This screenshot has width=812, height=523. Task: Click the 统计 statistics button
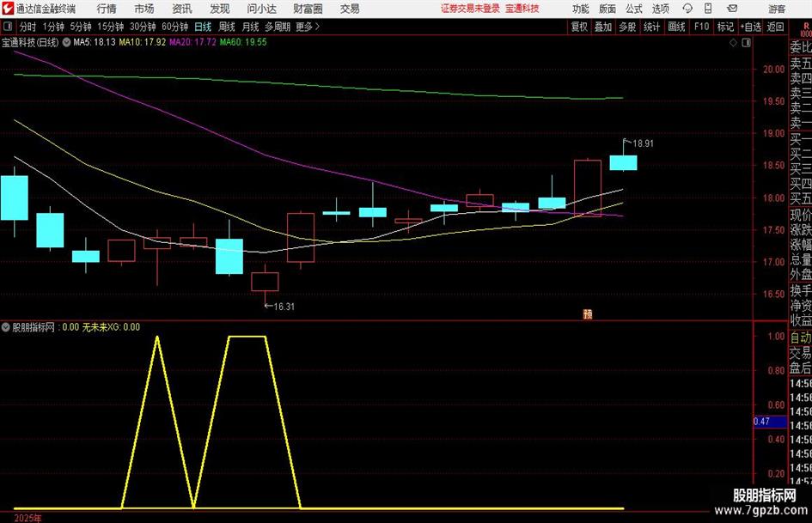651,27
